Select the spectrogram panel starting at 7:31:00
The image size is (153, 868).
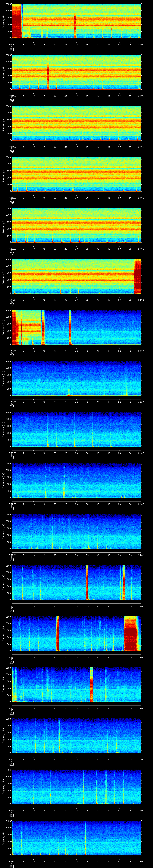(76, 480)
